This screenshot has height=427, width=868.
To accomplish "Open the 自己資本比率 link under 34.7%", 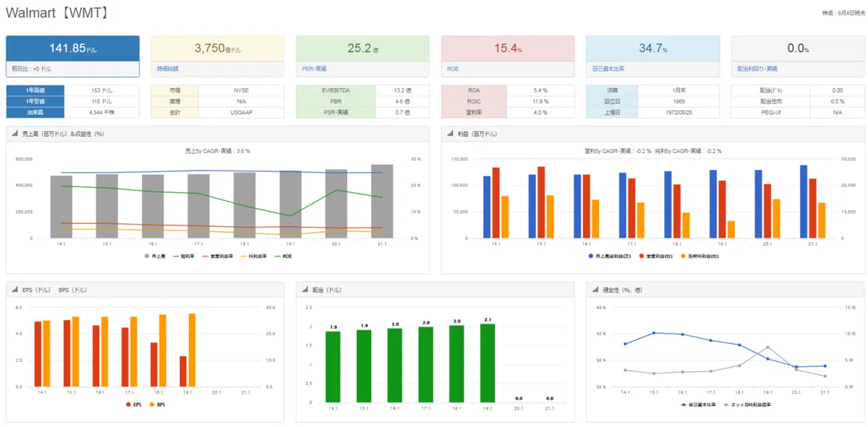I will (x=607, y=69).
